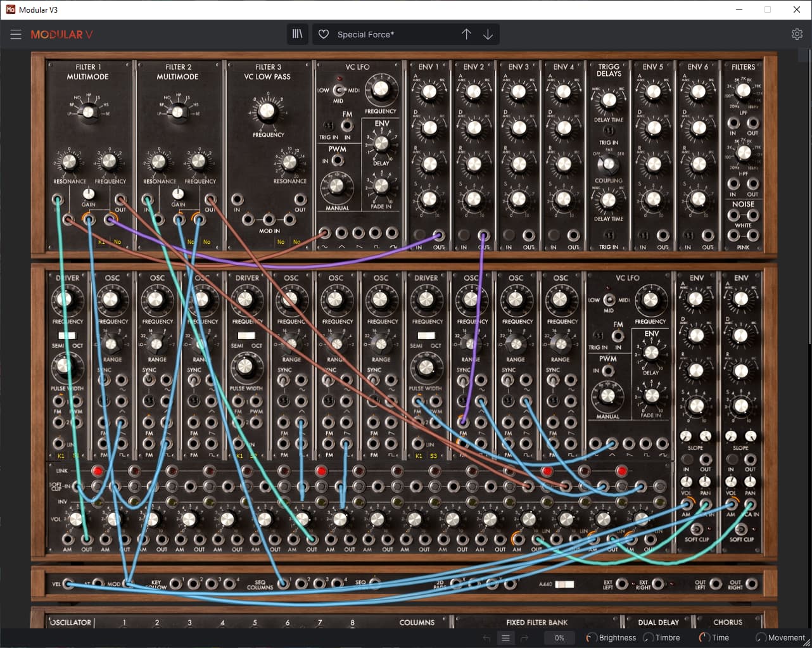The height and width of the screenshot is (648, 812).
Task: Adjust the Brightness macro knob
Action: (591, 638)
